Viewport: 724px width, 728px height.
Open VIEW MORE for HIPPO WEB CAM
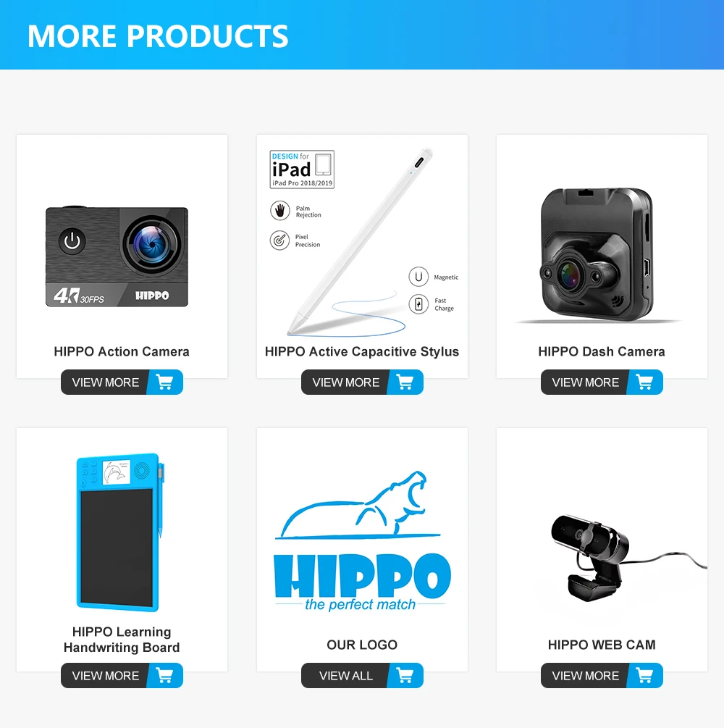click(x=585, y=676)
